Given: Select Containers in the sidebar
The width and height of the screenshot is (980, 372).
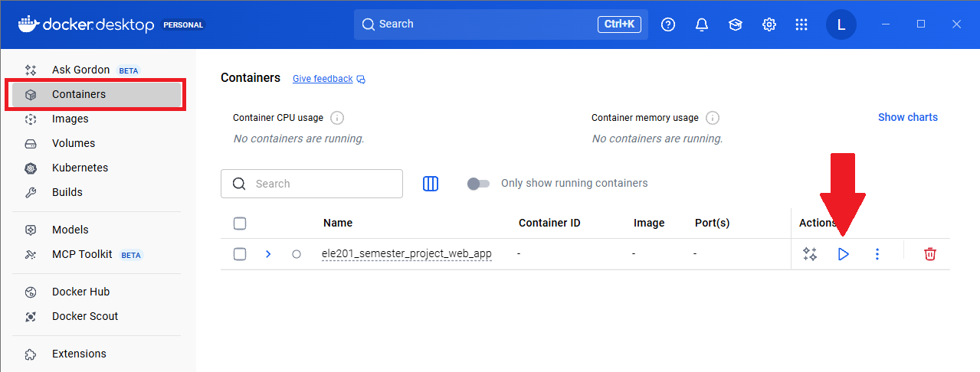Looking at the screenshot, I should tap(96, 95).
